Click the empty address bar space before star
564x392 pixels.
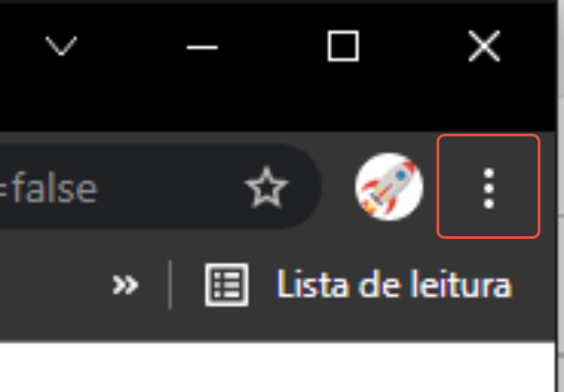pos(169,188)
